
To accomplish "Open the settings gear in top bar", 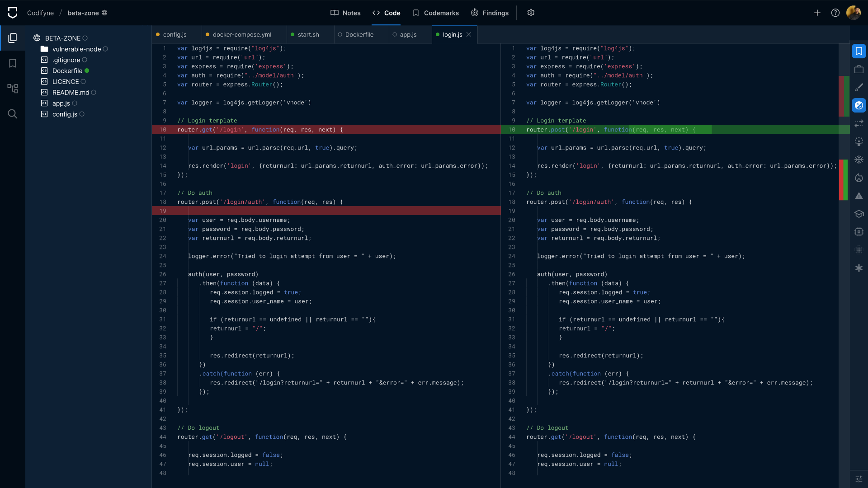I will [531, 13].
